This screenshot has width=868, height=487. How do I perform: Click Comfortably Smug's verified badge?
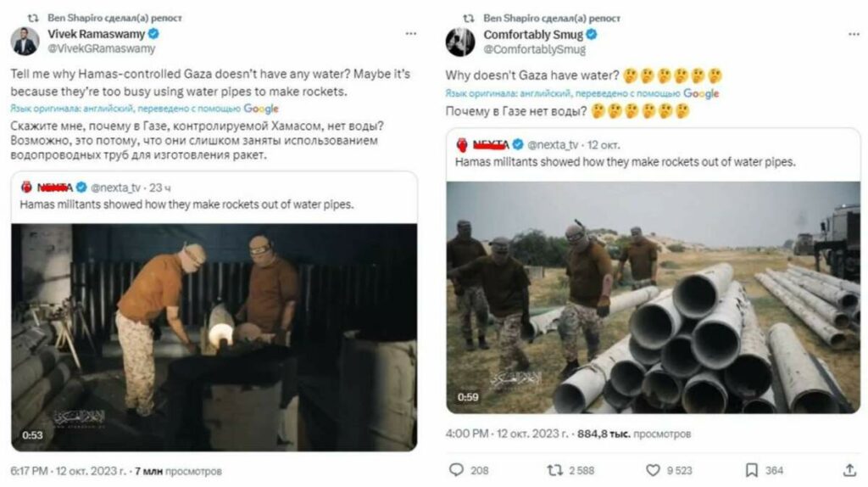coord(592,34)
